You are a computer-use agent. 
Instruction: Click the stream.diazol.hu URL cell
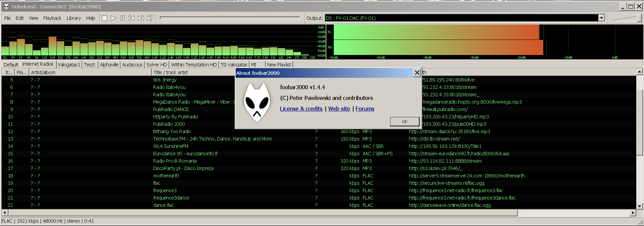tap(449, 131)
